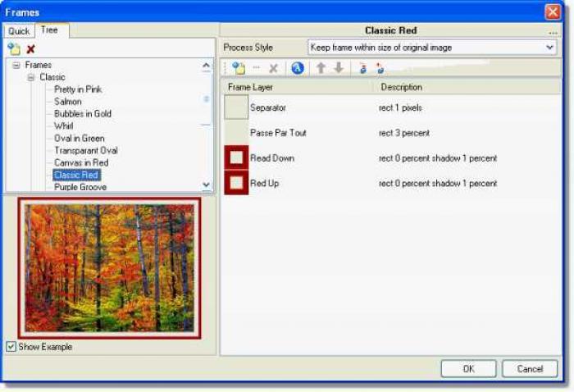Viewport: 574px width, 392px height.
Task: Select the Bubbles in Gold frame
Action: pos(83,114)
